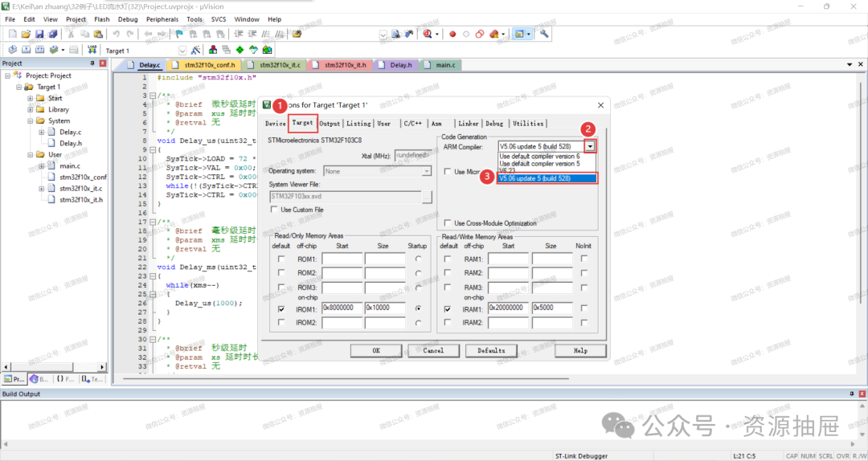The height and width of the screenshot is (461, 868).
Task: Click the Rebuild all target files icon
Action: [40, 50]
